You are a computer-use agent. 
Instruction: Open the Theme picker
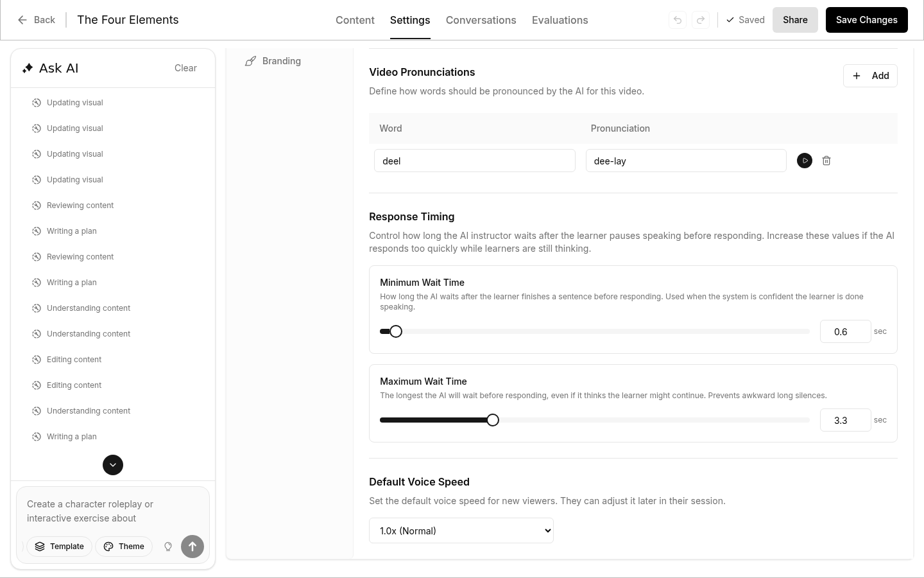click(x=124, y=547)
